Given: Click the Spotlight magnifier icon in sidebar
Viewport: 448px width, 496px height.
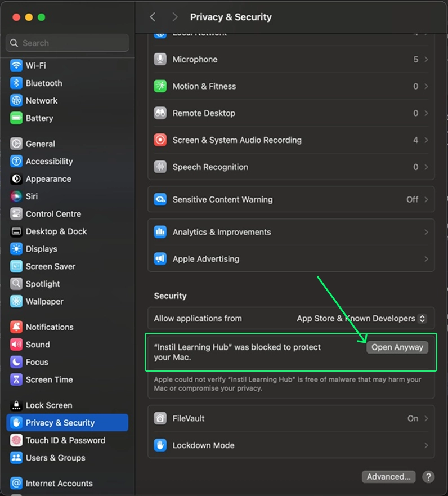Looking at the screenshot, I should [16, 284].
